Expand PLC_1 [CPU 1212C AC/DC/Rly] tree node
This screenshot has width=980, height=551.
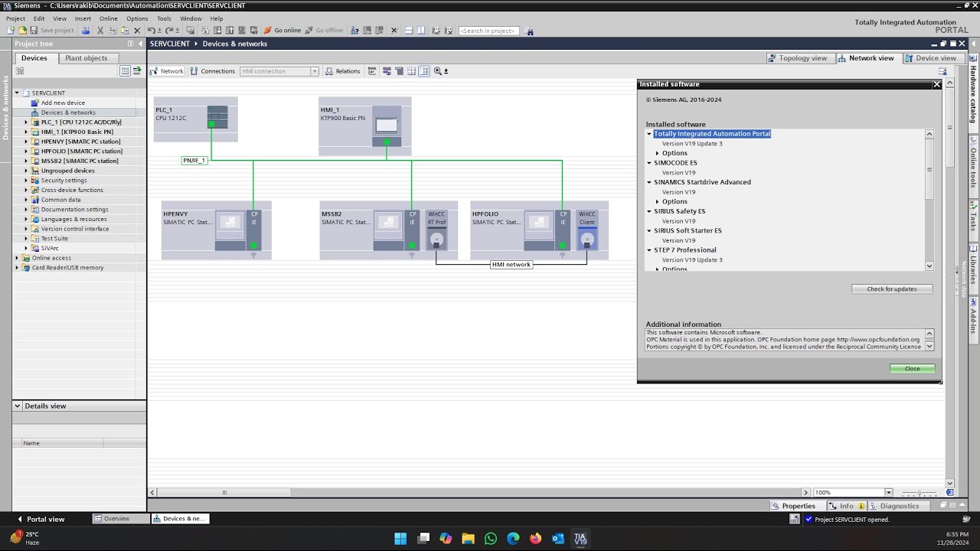[x=26, y=122]
